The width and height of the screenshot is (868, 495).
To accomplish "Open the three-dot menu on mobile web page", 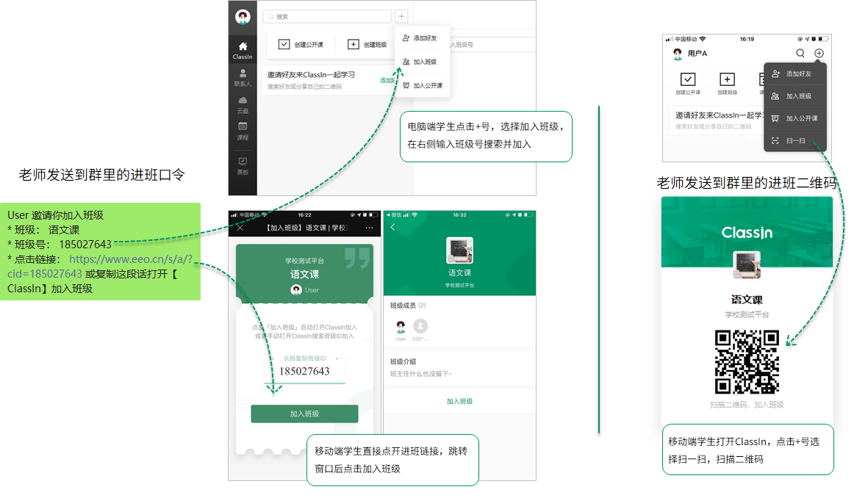I will [x=369, y=228].
